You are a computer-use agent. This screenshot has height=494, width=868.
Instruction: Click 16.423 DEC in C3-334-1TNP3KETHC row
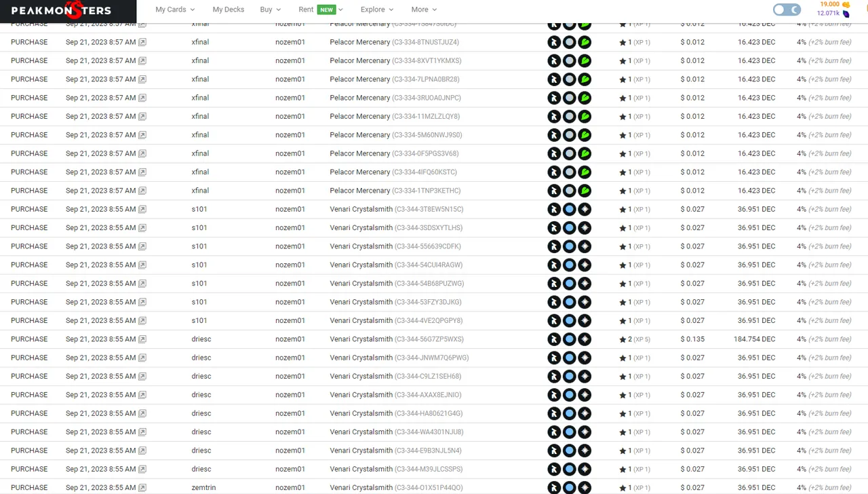(757, 191)
